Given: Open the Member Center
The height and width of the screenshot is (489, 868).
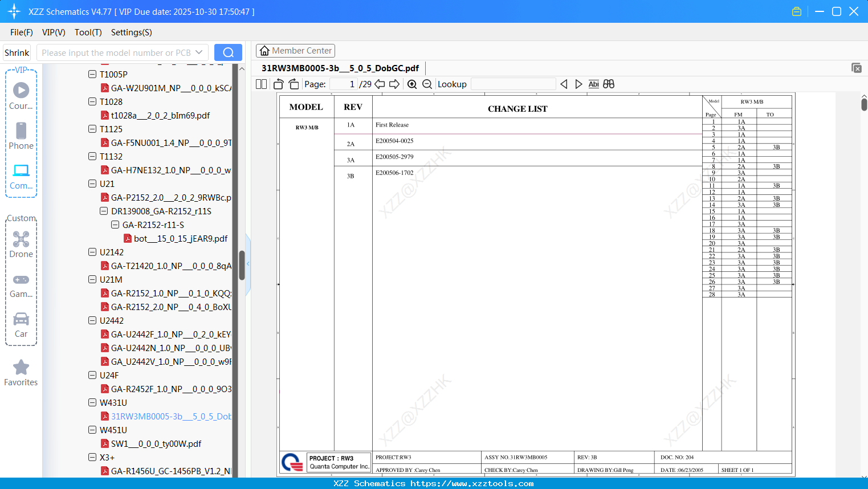Looking at the screenshot, I should (295, 51).
